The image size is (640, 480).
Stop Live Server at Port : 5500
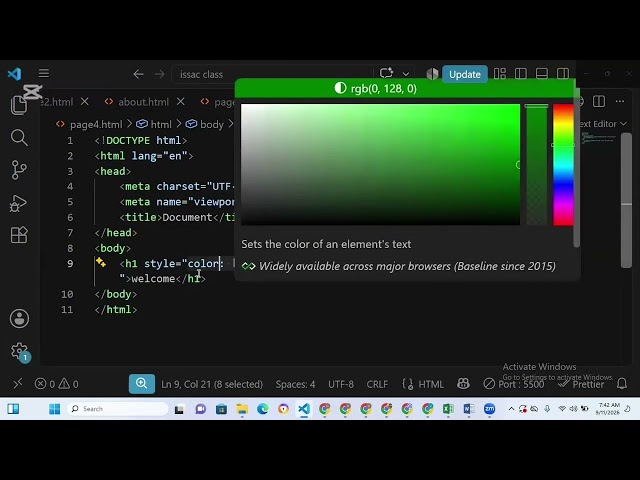point(513,384)
